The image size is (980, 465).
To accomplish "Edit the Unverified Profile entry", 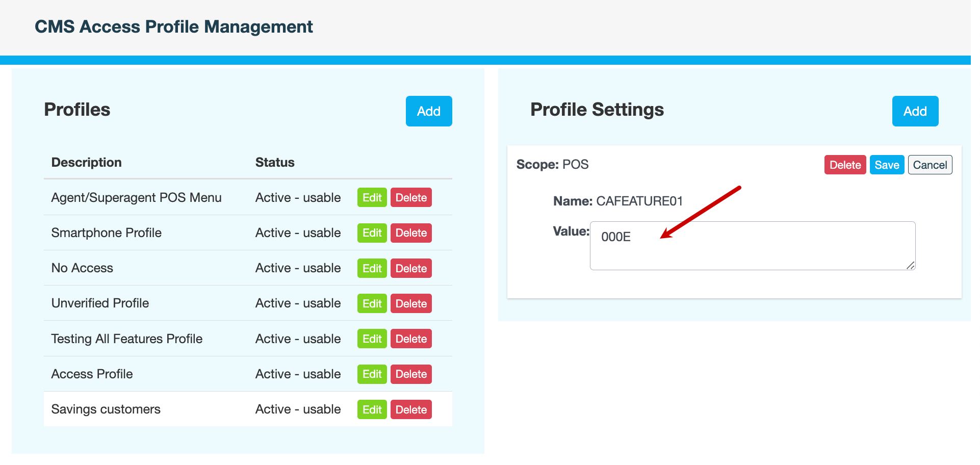I will tap(372, 303).
